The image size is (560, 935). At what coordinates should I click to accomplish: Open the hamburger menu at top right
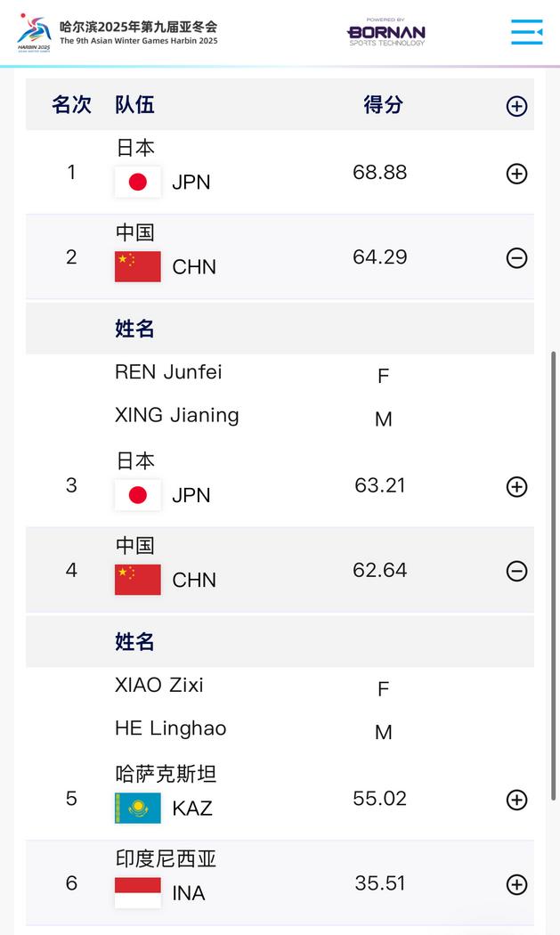526,32
